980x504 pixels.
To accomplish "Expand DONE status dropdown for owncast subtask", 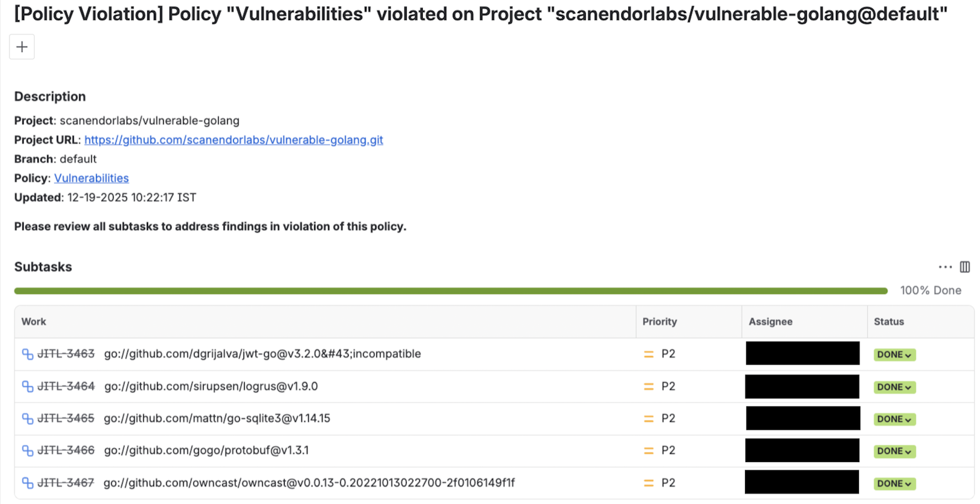I will click(x=894, y=483).
